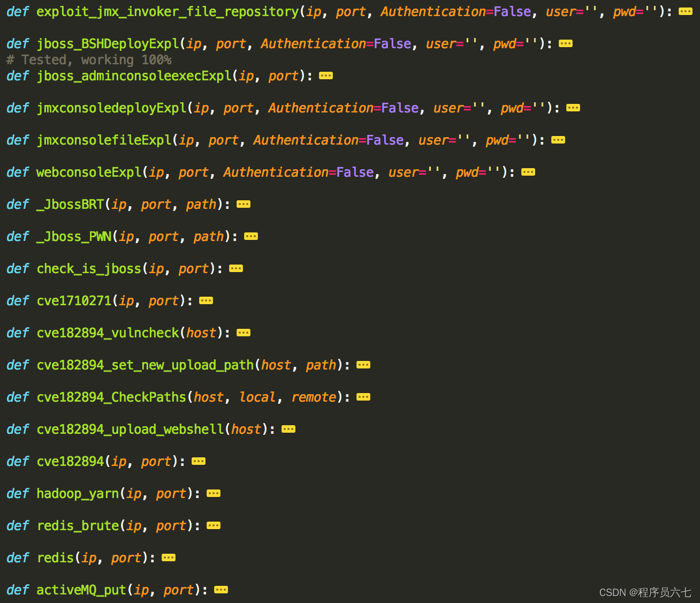Expand folded code of jboss_adminconsoleexecExpl
This screenshot has height=603, width=700.
point(326,76)
